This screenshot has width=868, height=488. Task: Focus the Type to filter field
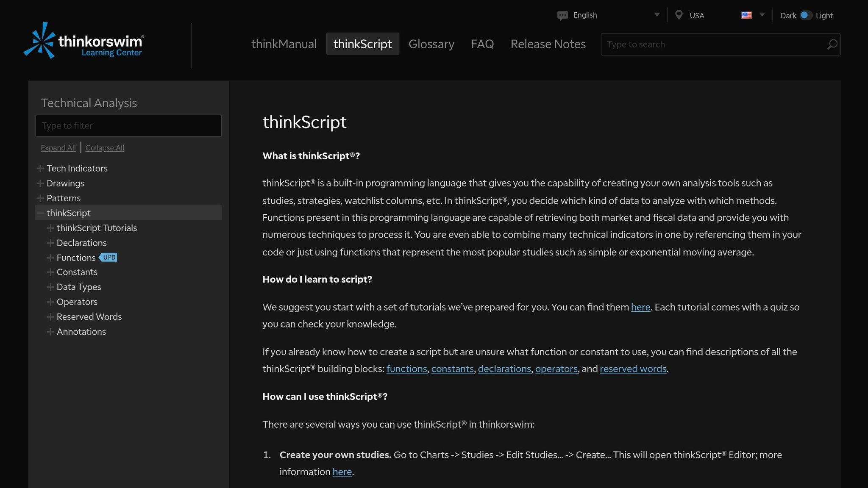pyautogui.click(x=128, y=126)
